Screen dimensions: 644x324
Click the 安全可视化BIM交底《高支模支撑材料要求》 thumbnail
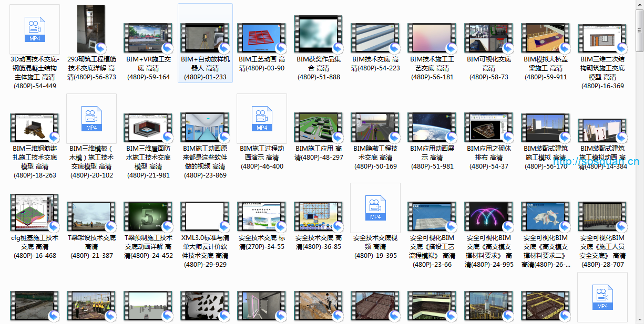tap(489, 216)
